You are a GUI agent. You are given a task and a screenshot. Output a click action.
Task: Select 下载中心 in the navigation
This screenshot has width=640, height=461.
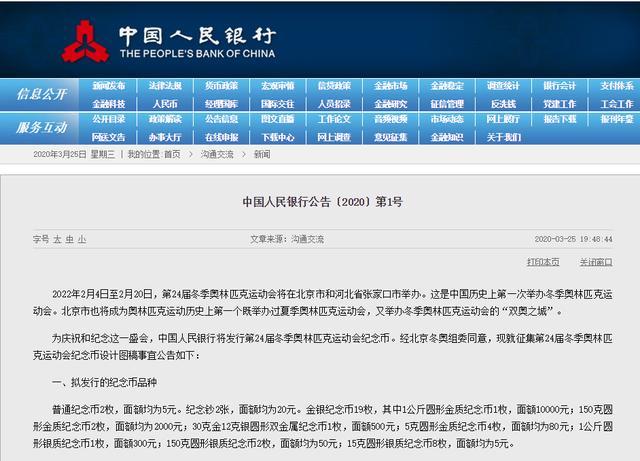[x=278, y=137]
